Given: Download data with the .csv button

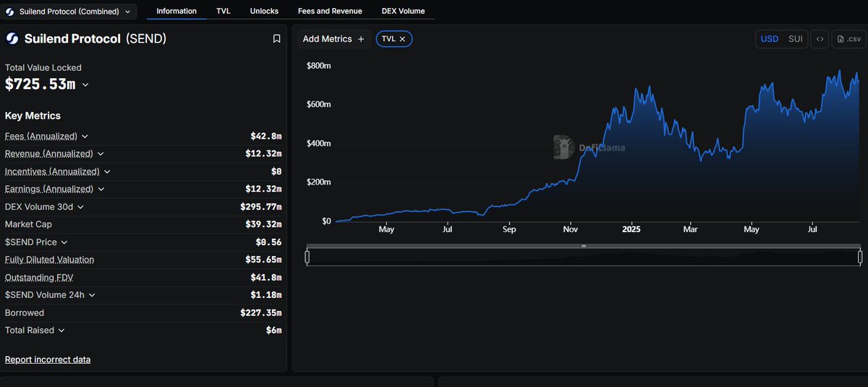Looking at the screenshot, I should 848,39.
